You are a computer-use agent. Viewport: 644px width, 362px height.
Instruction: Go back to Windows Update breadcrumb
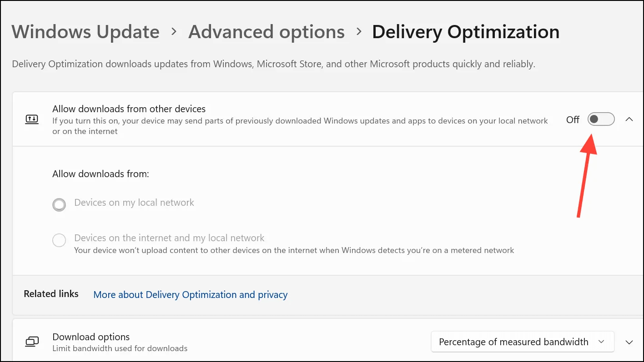[86, 32]
